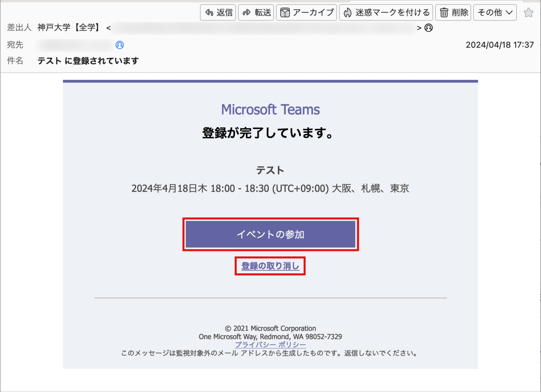Archive the message with アーカイブ
This screenshot has height=392, width=541.
(306, 13)
